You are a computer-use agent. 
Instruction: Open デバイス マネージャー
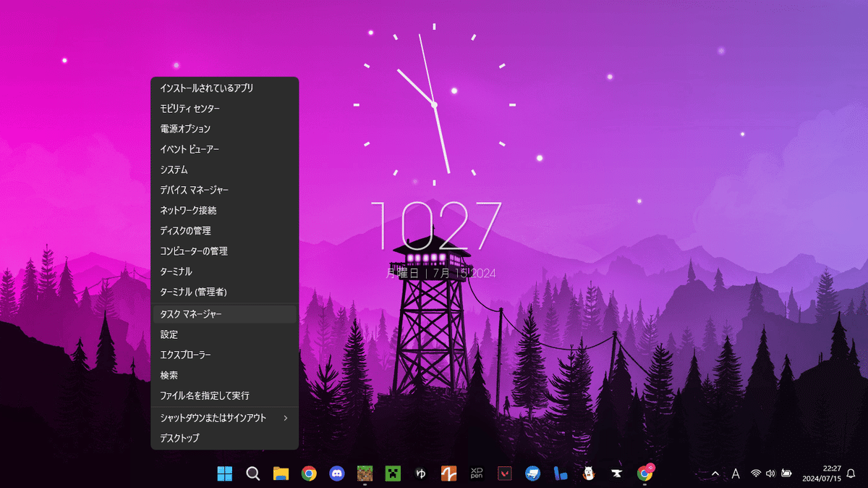tap(224, 190)
